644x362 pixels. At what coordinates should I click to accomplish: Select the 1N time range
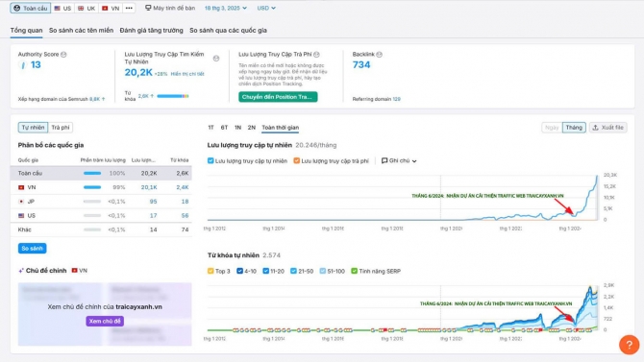click(x=237, y=128)
